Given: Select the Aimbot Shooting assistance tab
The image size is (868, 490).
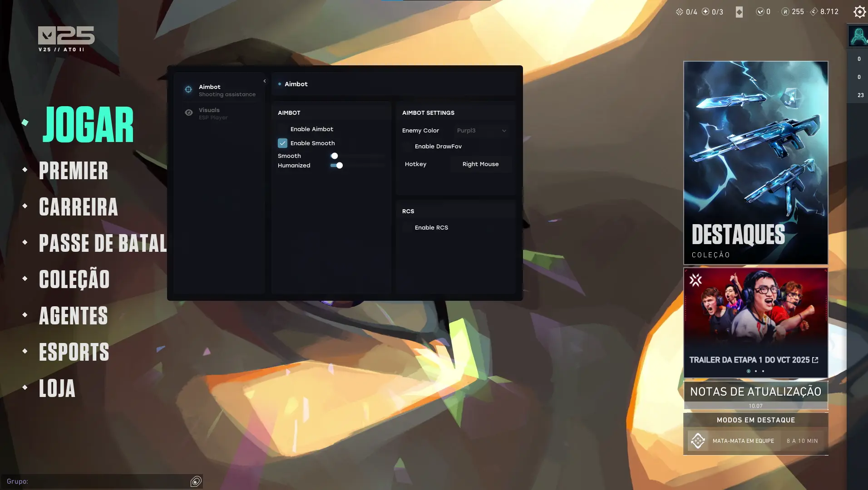Looking at the screenshot, I should click(220, 90).
